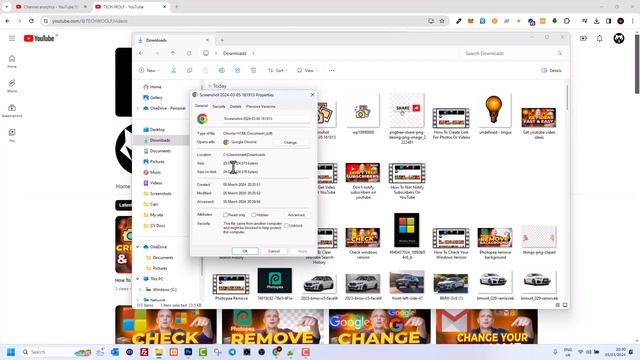This screenshot has width=640, height=360.
Task: Refresh the Downloads folder view
Action: (189, 53)
